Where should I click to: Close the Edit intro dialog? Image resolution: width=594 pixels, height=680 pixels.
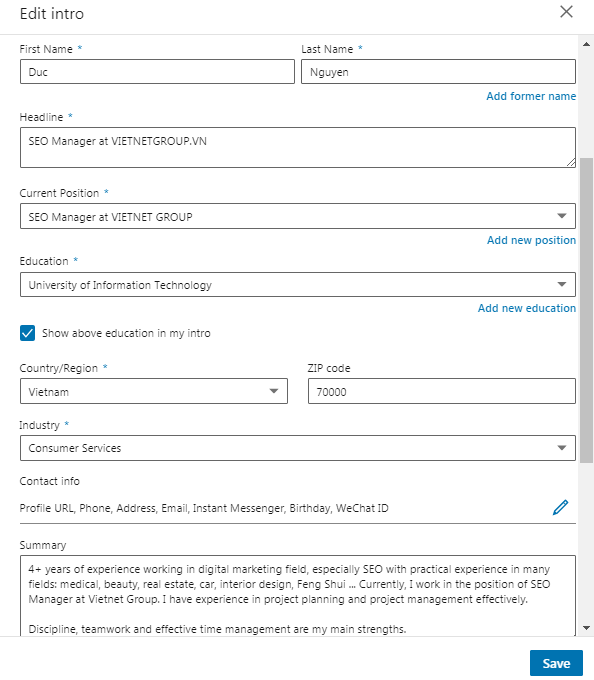point(566,12)
